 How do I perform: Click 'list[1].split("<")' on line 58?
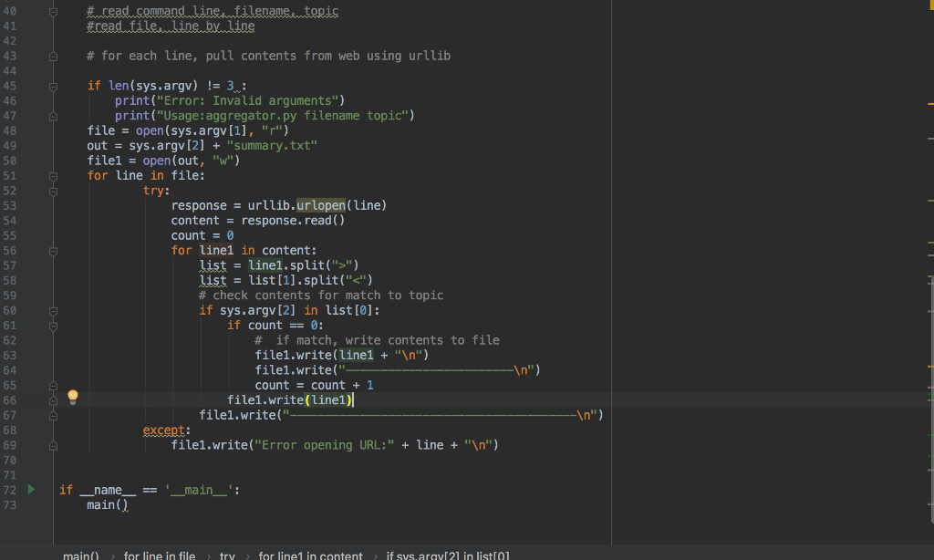[310, 280]
